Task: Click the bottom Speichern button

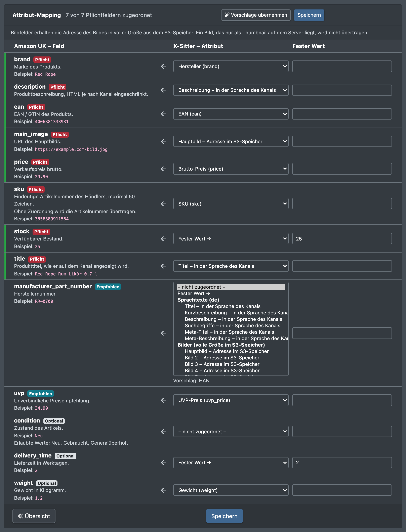Action: tap(224, 516)
